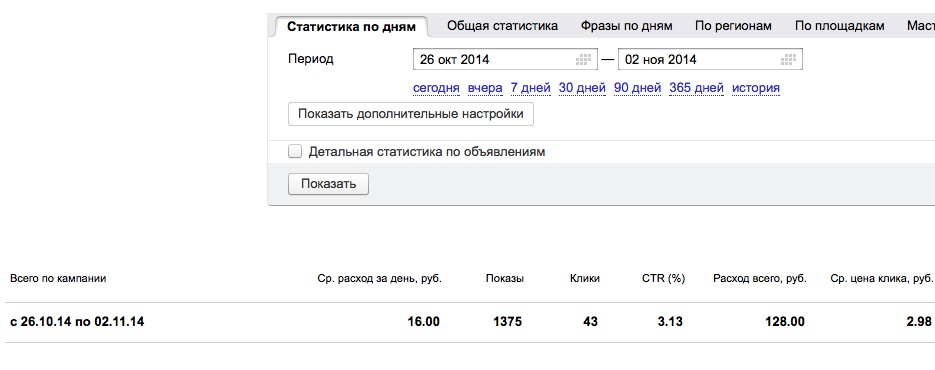
Task: Choose the 7 дней period link
Action: click(530, 88)
